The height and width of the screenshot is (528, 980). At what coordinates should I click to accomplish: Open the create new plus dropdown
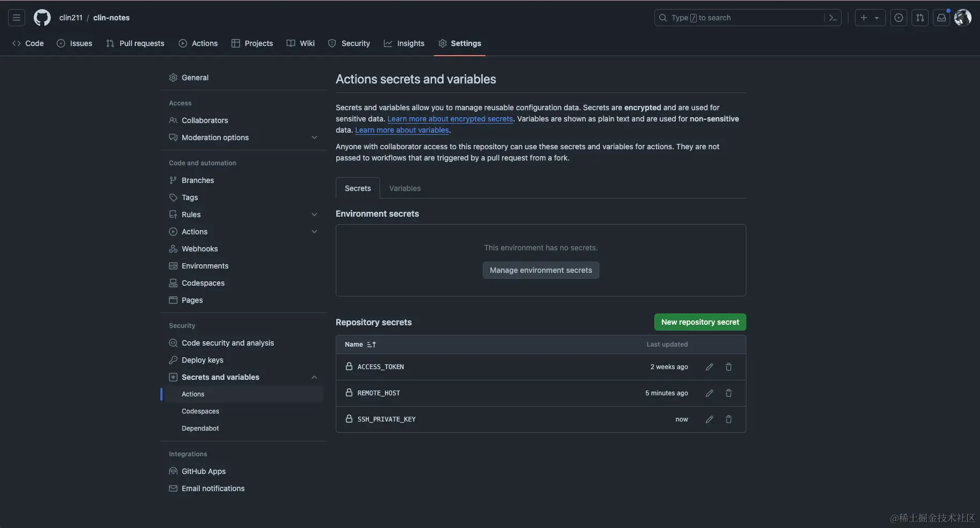click(870, 18)
